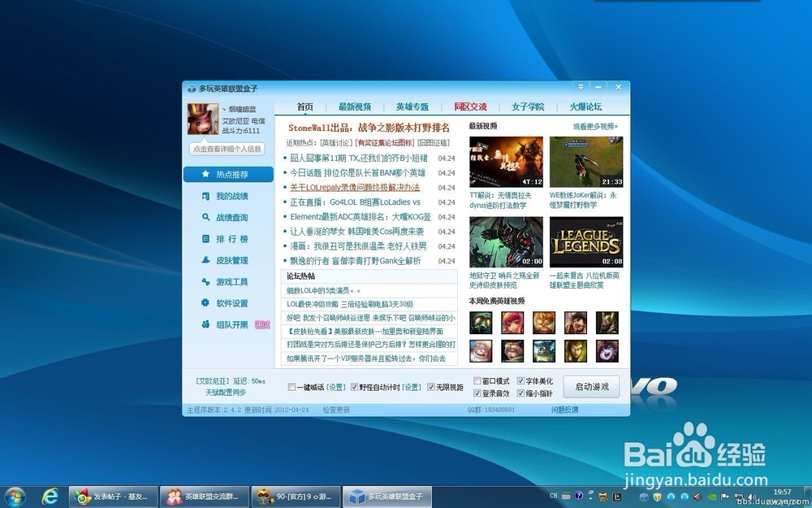This screenshot has height=508, width=812.
Task: Switch to the 同区交流 tab
Action: pyautogui.click(x=471, y=106)
